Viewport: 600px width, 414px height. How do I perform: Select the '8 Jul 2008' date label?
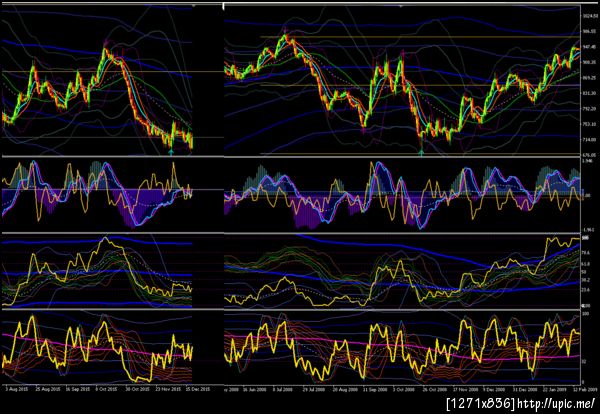tap(282, 390)
